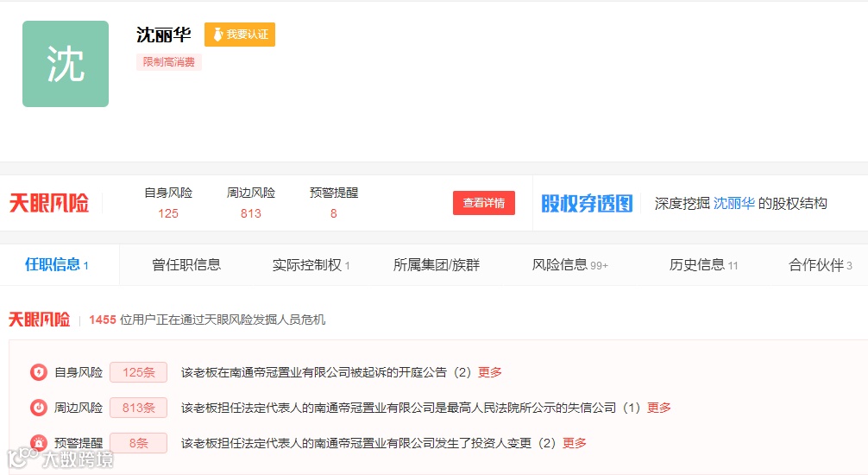The image size is (868, 475).
Task: Open the 股权穿透图 logo link
Action: tap(587, 204)
